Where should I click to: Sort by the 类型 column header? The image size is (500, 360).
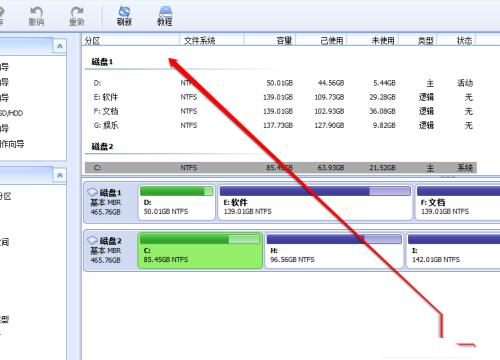coord(418,41)
